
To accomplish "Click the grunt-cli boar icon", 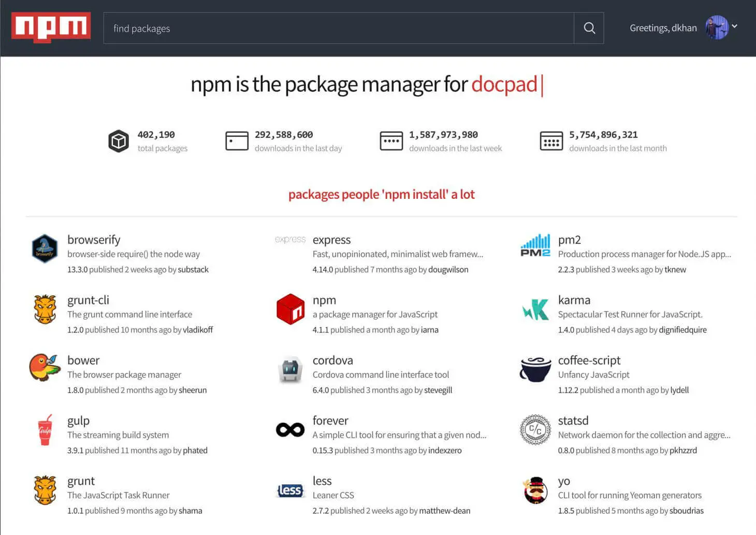I will click(45, 309).
